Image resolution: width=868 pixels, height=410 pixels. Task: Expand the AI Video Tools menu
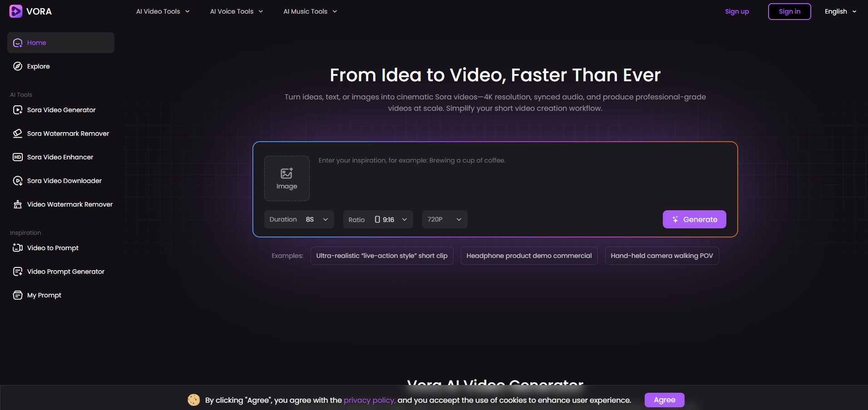[x=163, y=11]
